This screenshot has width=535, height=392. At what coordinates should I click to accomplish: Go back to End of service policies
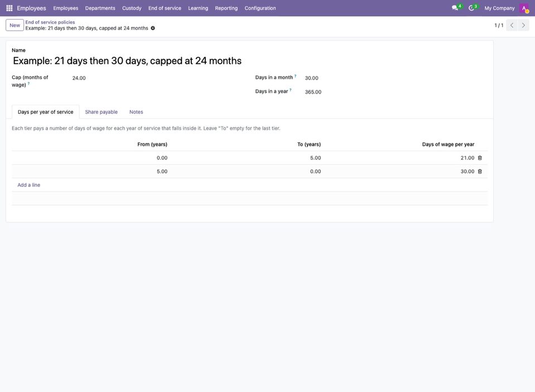[x=50, y=22]
